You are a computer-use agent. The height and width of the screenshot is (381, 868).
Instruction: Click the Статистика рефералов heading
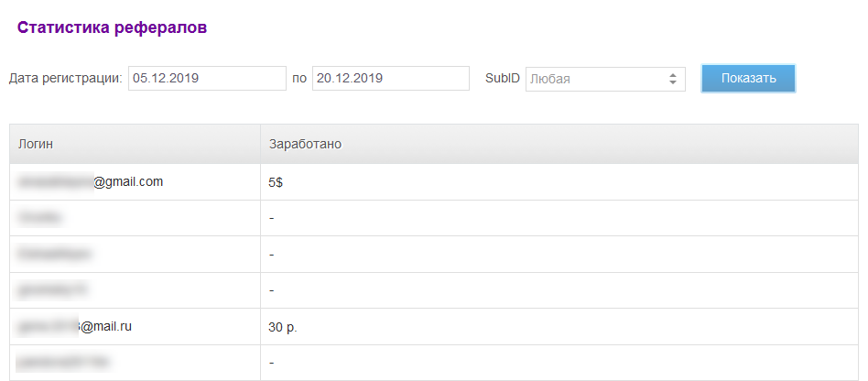(x=112, y=27)
